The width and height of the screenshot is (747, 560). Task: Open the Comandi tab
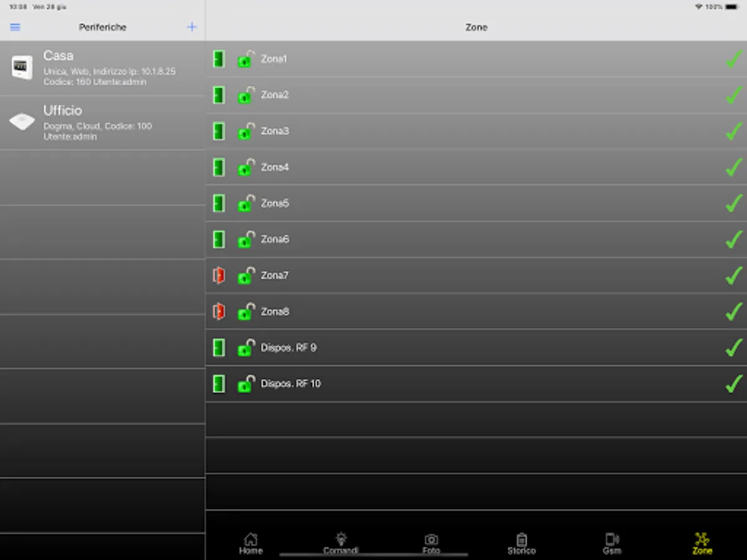tap(341, 544)
